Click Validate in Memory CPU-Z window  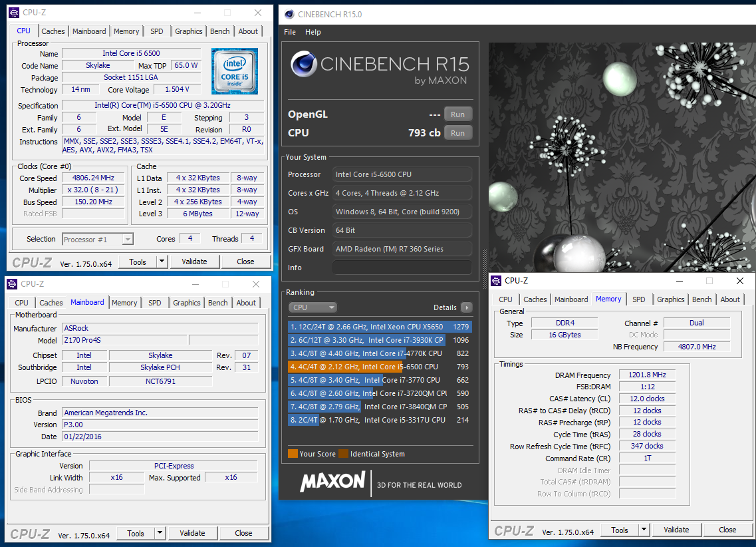click(x=676, y=530)
